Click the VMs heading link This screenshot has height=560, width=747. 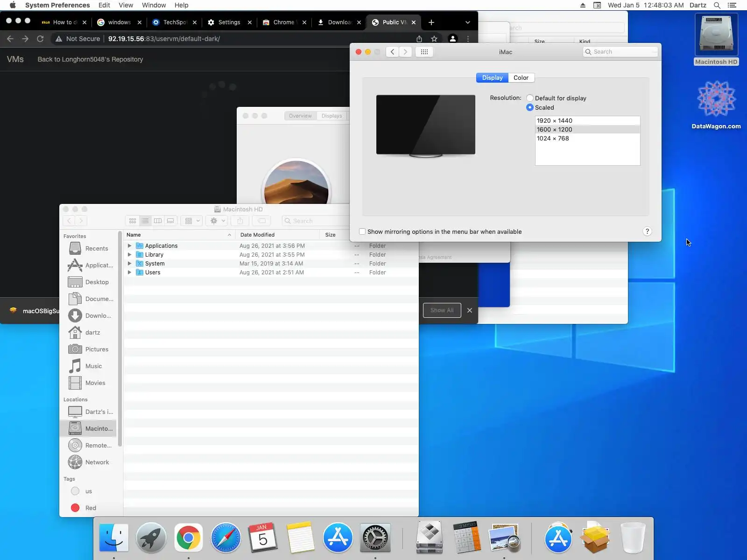[15, 59]
